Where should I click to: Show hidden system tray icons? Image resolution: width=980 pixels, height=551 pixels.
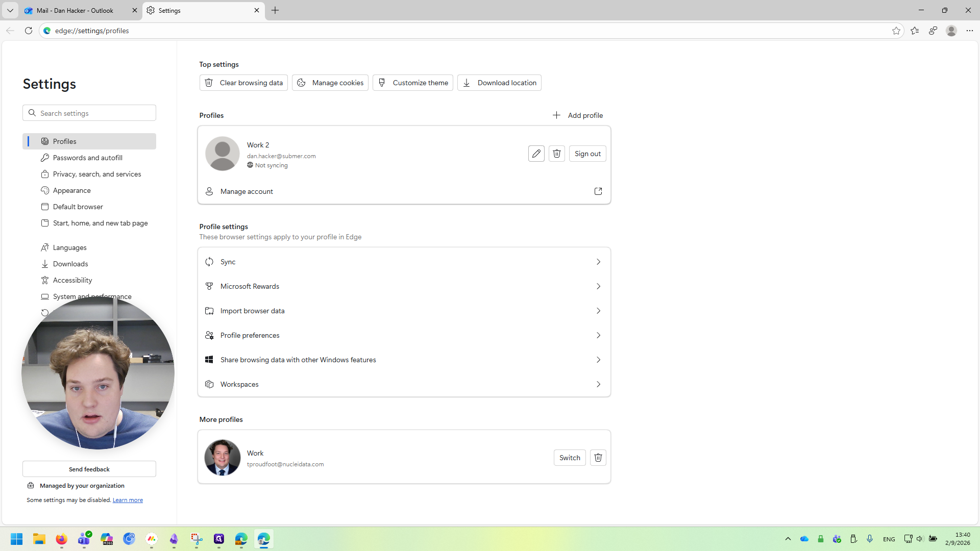(788, 539)
